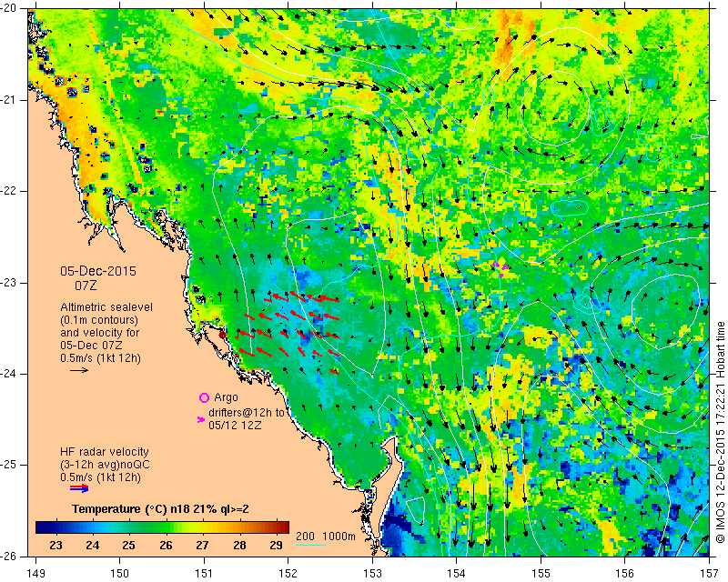The width and height of the screenshot is (728, 582).
Task: Click the longitude axis label 149
Action: (36, 574)
